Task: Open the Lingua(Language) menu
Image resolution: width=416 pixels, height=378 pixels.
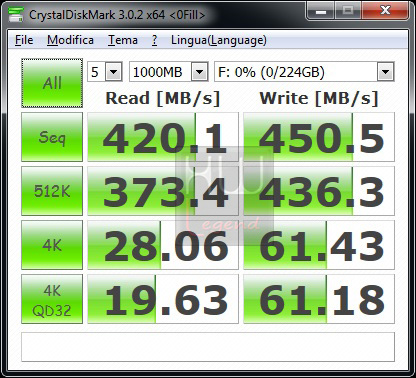Action: coord(219,40)
